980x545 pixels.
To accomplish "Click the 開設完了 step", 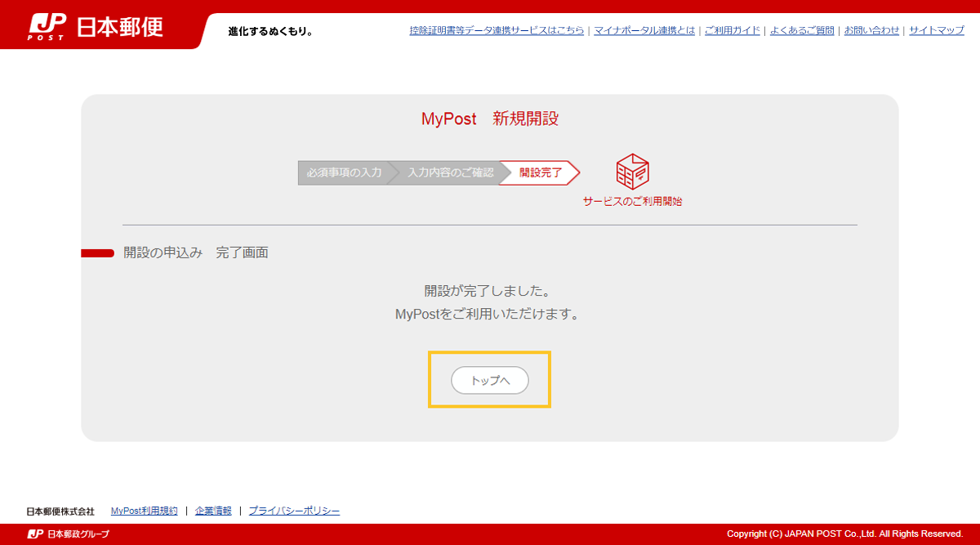I will click(x=540, y=173).
